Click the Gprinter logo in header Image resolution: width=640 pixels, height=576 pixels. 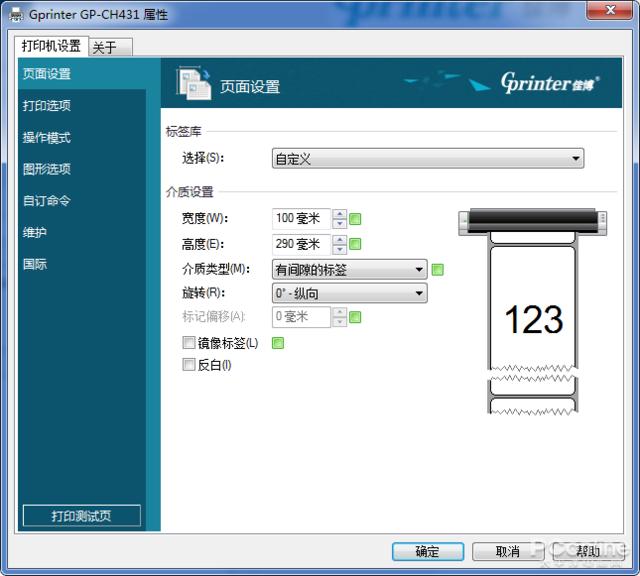[x=550, y=83]
